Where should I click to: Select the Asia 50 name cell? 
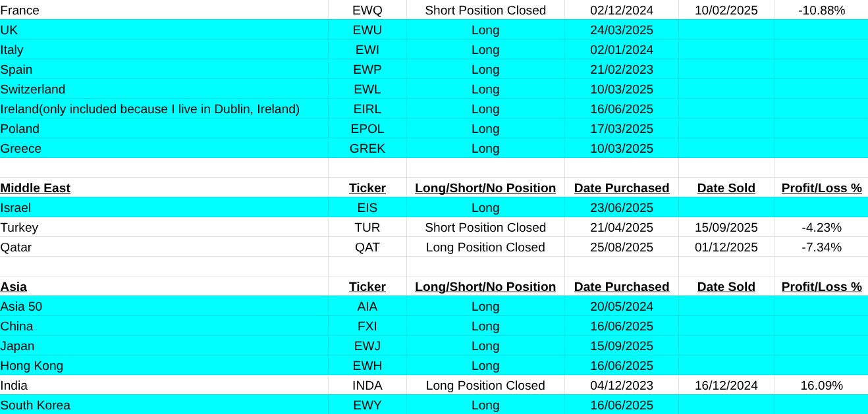pos(21,307)
